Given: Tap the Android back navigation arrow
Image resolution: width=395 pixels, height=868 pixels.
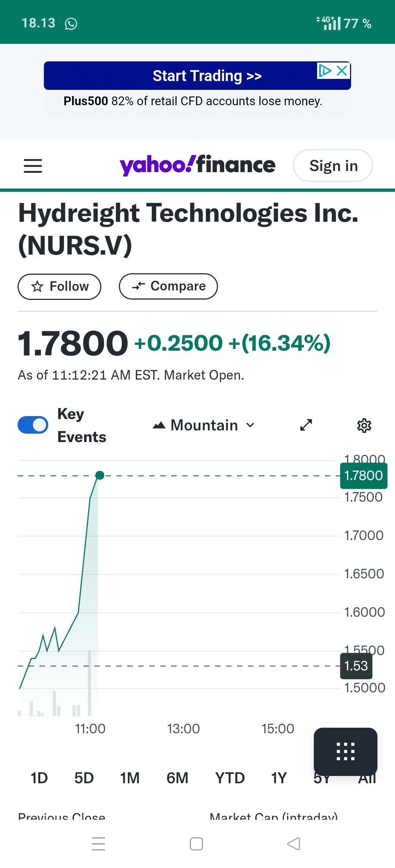Looking at the screenshot, I should tap(294, 844).
